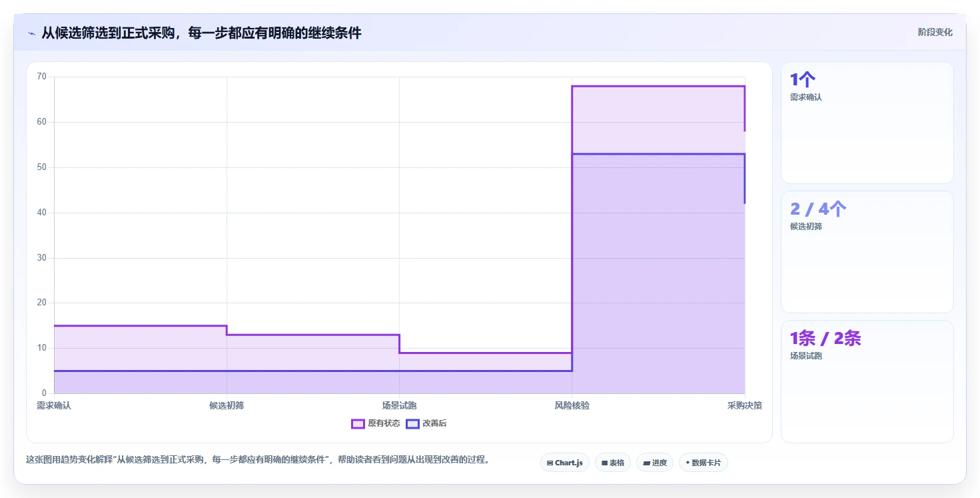
Task: Select the 1个 需求确认 data card
Action: point(867,123)
